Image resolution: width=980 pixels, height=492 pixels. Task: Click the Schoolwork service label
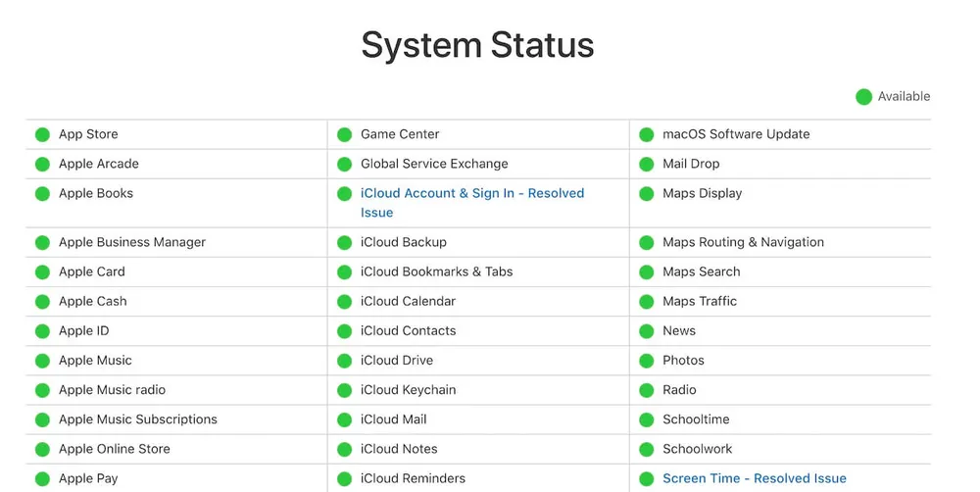[697, 449]
